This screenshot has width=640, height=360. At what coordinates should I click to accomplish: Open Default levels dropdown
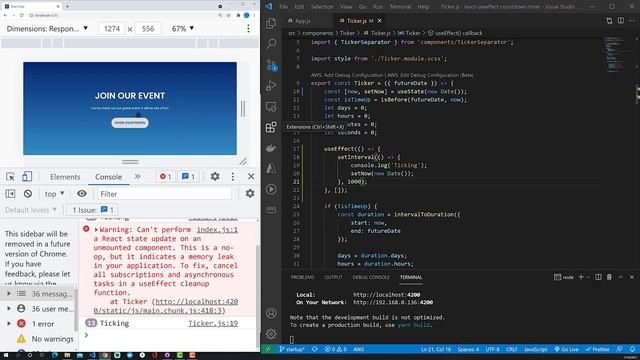pyautogui.click(x=31, y=210)
